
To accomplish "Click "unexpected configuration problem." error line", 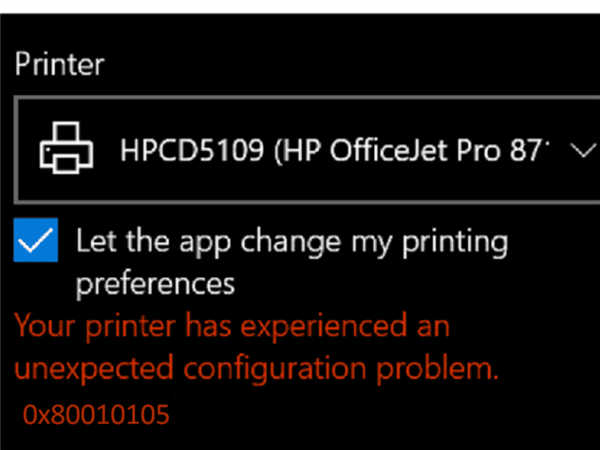I will pyautogui.click(x=255, y=369).
